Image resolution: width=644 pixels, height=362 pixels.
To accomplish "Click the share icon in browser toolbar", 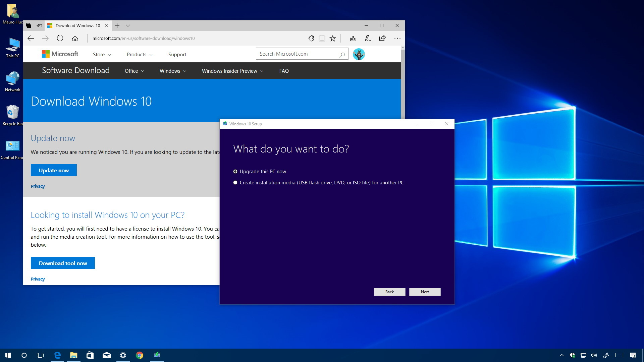I will tap(382, 39).
